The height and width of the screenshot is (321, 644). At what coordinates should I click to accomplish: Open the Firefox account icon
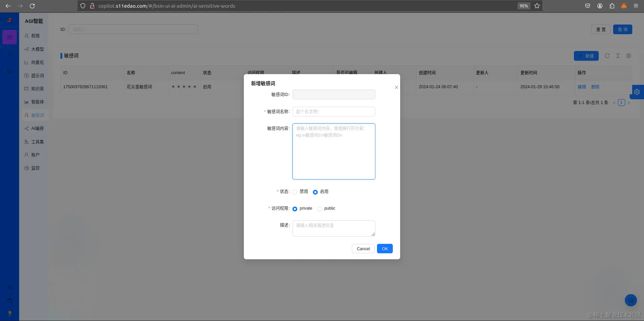tap(600, 6)
